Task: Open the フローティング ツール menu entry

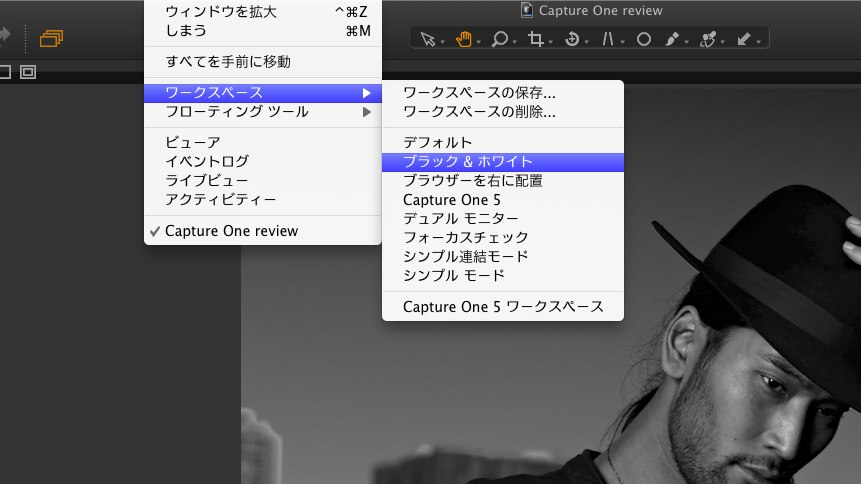Action: (263, 112)
